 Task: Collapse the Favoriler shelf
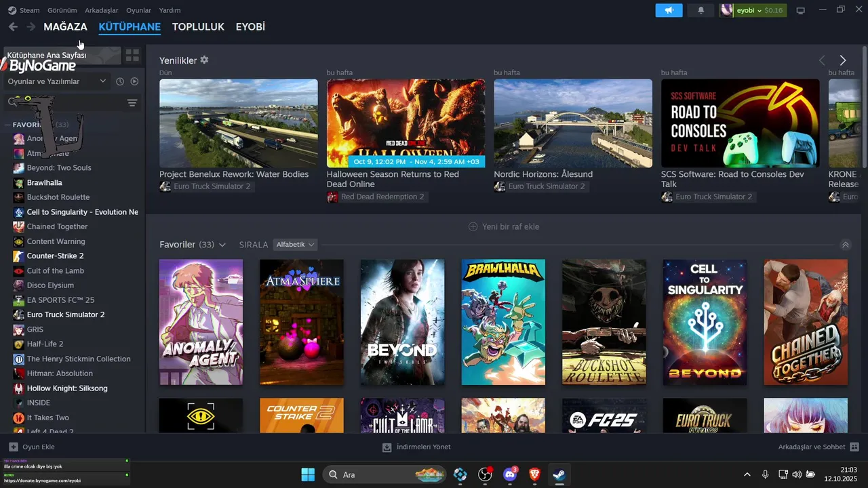click(845, 245)
